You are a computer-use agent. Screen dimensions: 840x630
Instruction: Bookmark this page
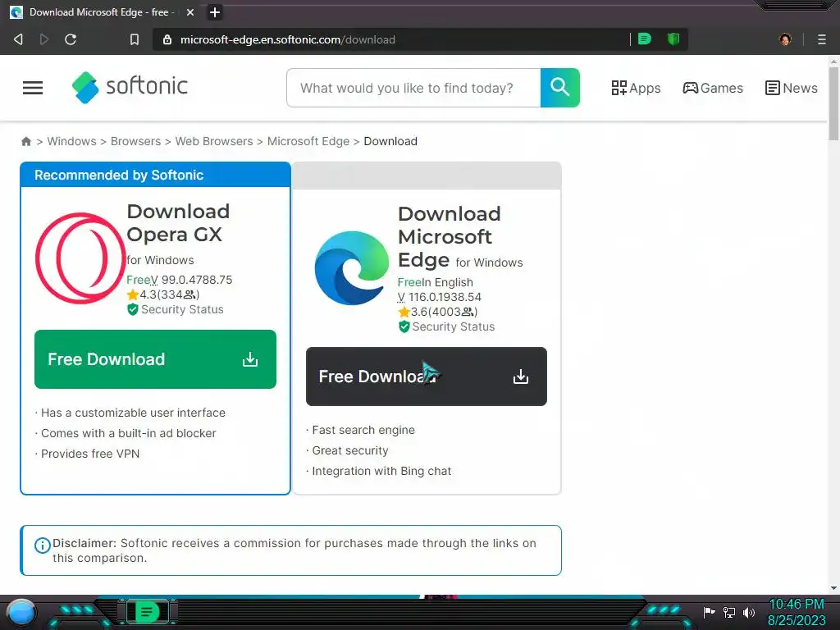point(135,39)
